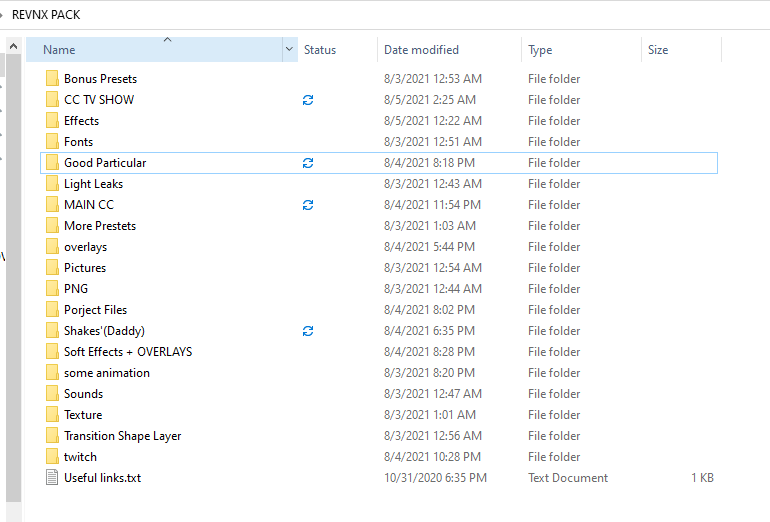Click REVNX PACK in the address bar

46,15
